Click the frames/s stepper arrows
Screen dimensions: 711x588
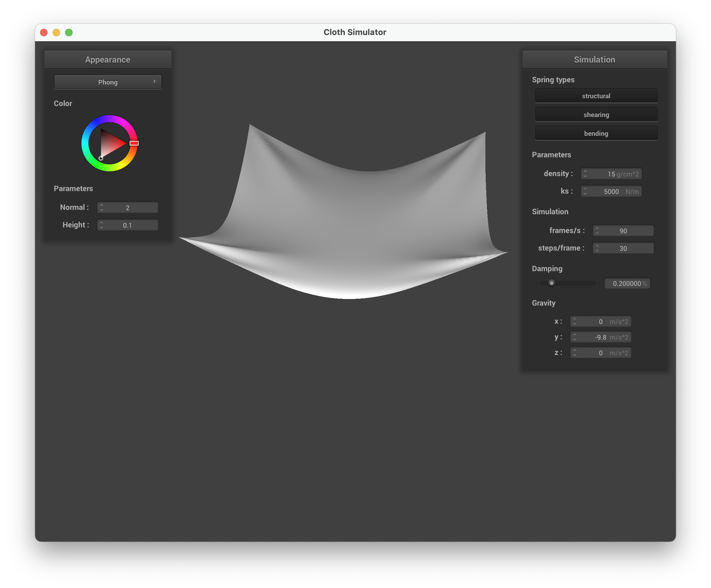click(597, 231)
